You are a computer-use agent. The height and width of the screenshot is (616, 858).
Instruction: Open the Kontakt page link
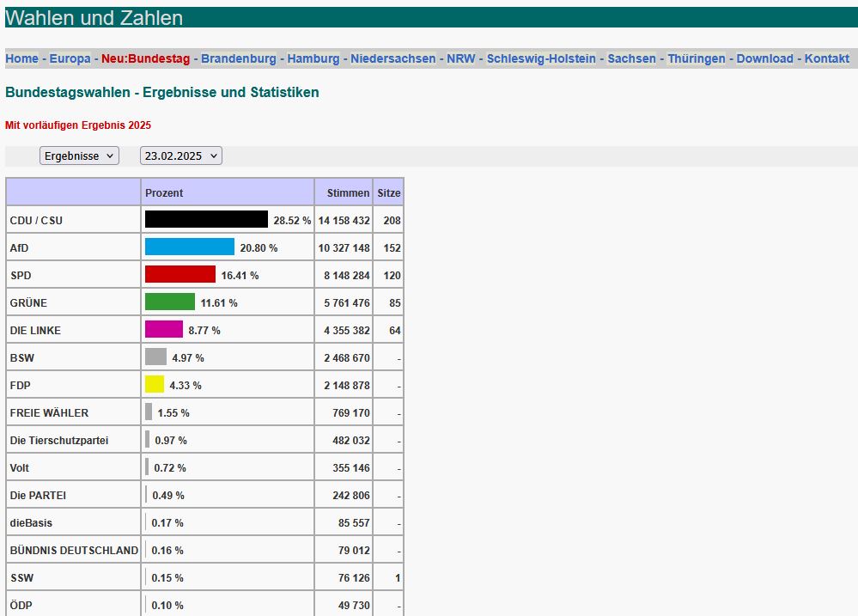tap(827, 58)
